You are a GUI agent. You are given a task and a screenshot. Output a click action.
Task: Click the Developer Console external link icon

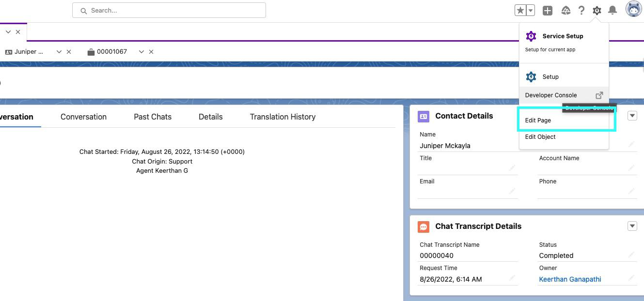pos(599,95)
